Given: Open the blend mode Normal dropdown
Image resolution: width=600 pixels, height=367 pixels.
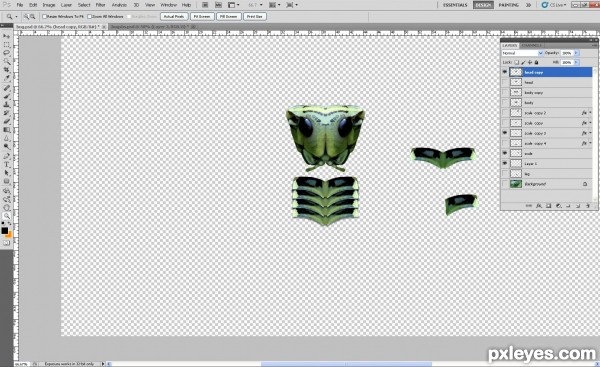Looking at the screenshot, I should click(x=522, y=53).
